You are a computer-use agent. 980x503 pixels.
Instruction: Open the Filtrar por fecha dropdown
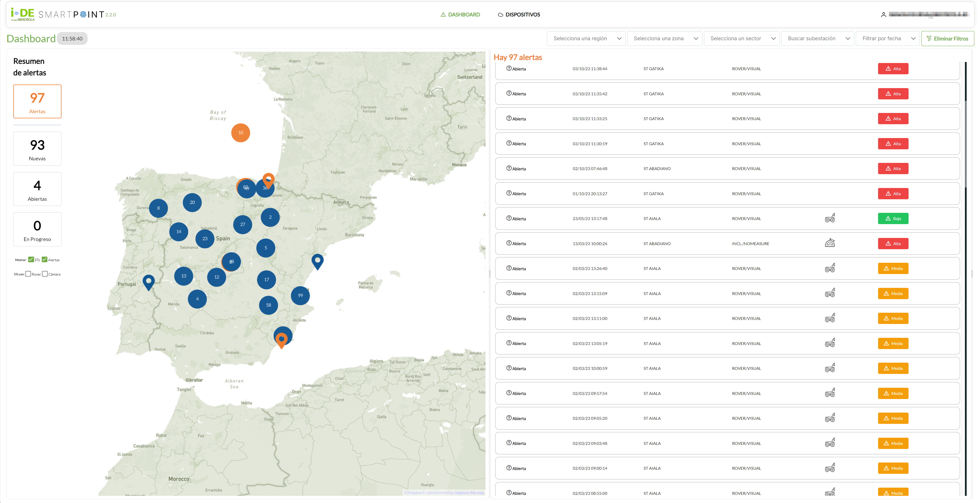tap(887, 38)
